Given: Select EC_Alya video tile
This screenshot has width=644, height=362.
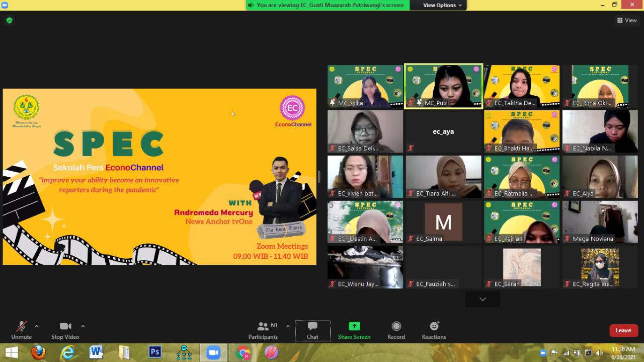Looking at the screenshot, I should pyautogui.click(x=600, y=177).
